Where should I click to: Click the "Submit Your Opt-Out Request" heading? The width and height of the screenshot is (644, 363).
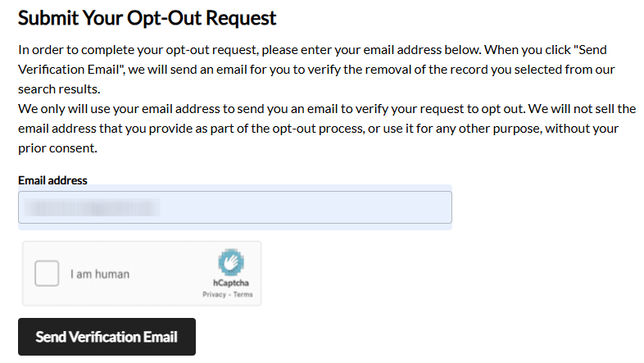[x=147, y=17]
